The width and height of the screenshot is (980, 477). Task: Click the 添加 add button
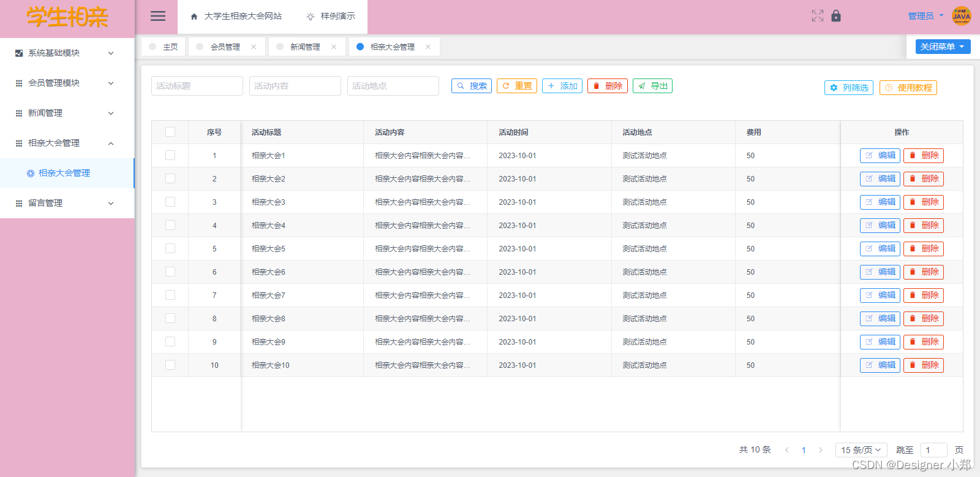(562, 86)
